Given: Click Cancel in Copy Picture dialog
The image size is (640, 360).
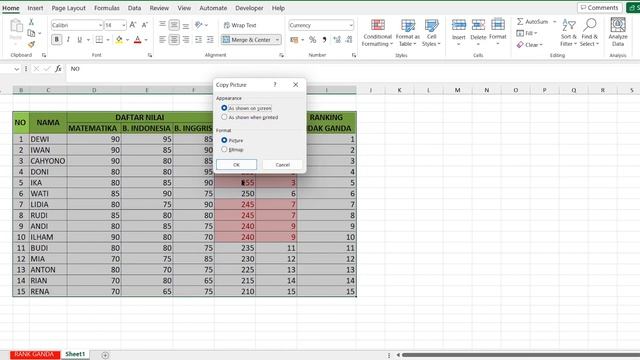Looking at the screenshot, I should pos(282,164).
